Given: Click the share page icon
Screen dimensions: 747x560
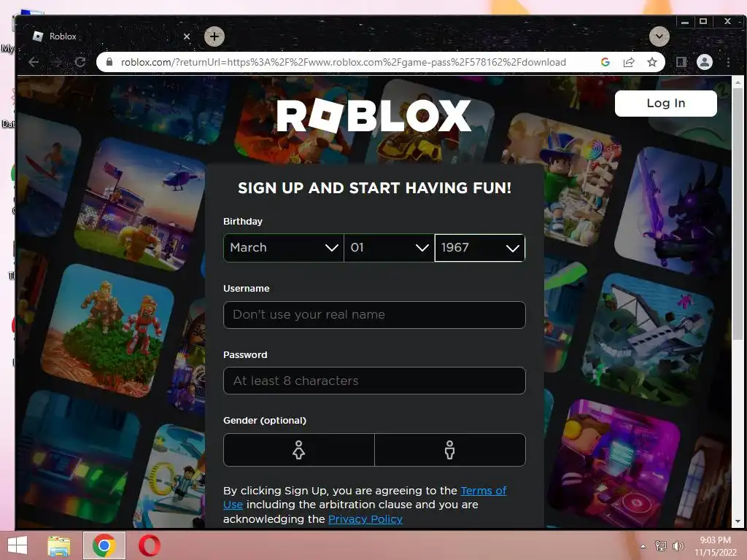Looking at the screenshot, I should point(628,62).
